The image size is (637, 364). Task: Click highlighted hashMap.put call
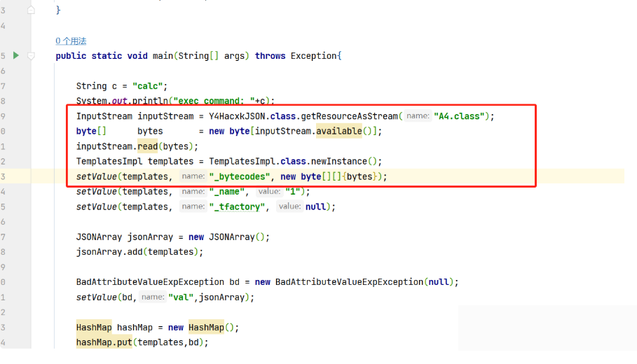(104, 342)
